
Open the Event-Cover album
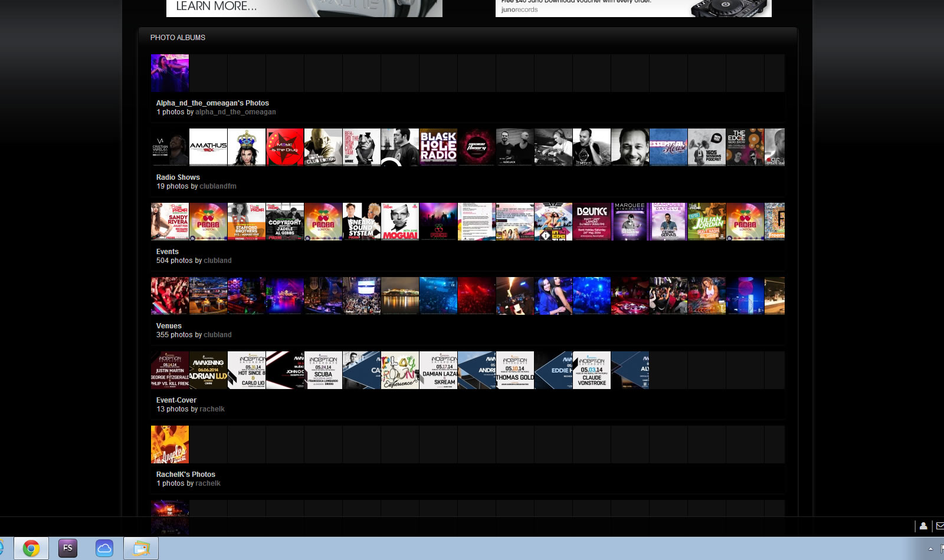176,400
